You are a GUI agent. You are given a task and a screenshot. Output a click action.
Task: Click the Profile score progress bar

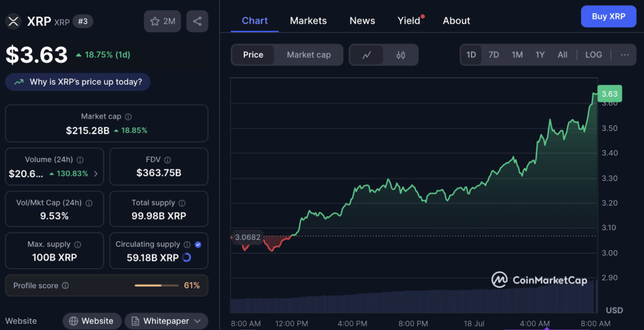coord(156,286)
